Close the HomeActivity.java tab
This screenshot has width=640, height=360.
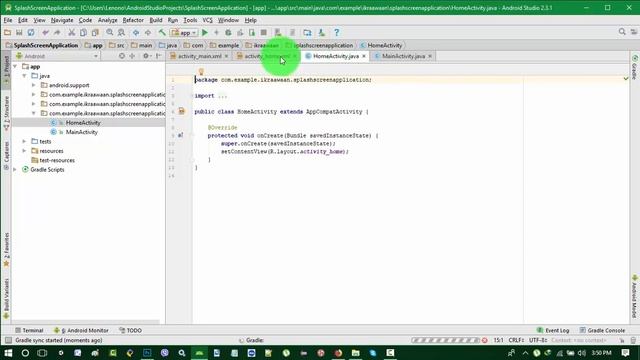tap(364, 56)
